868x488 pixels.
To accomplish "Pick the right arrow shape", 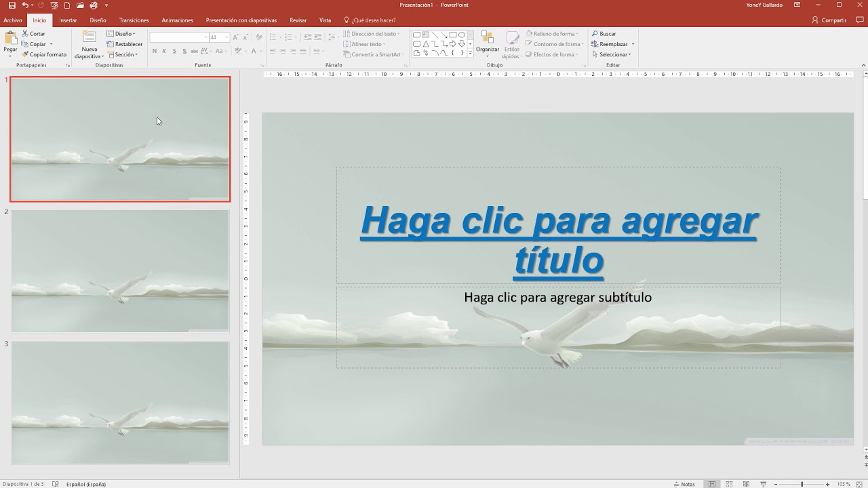I will (452, 43).
